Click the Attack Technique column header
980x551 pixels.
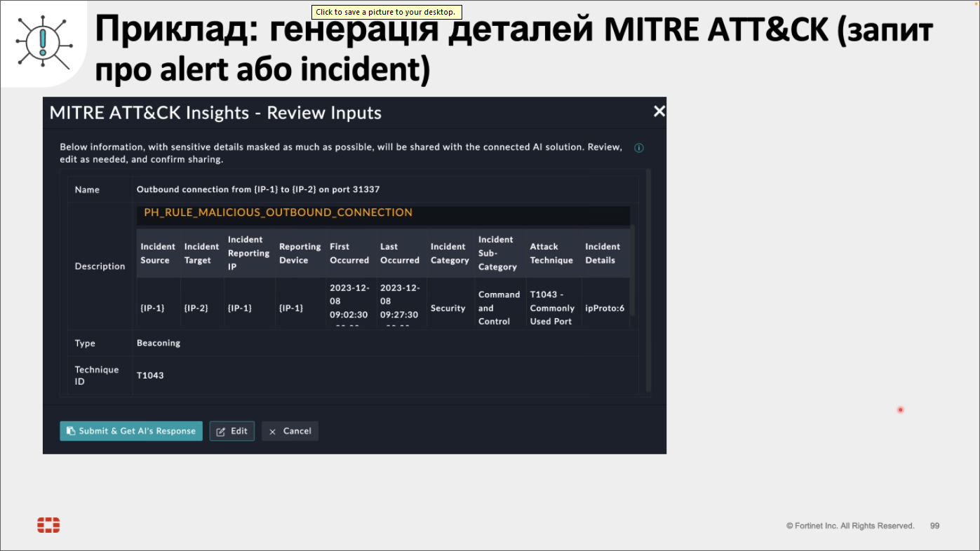click(551, 253)
